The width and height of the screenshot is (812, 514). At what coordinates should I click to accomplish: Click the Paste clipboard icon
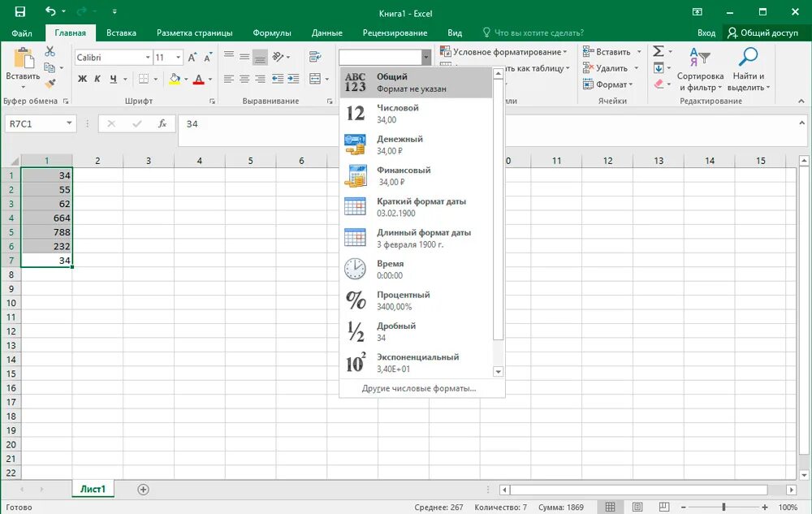tap(23, 58)
